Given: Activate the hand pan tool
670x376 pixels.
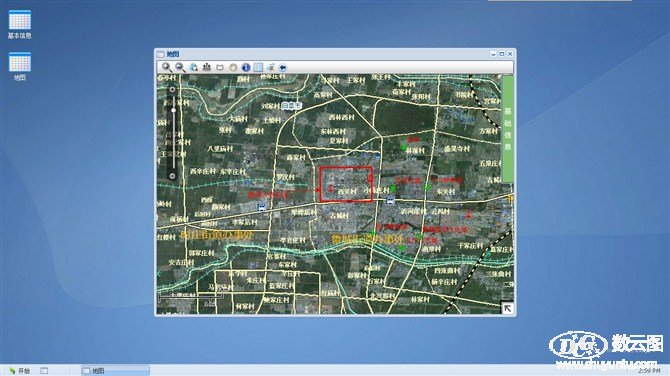Looking at the screenshot, I should coord(232,67).
